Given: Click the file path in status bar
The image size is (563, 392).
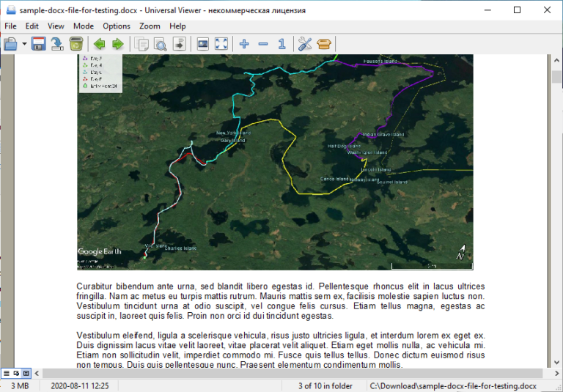Looking at the screenshot, I should (453, 386).
